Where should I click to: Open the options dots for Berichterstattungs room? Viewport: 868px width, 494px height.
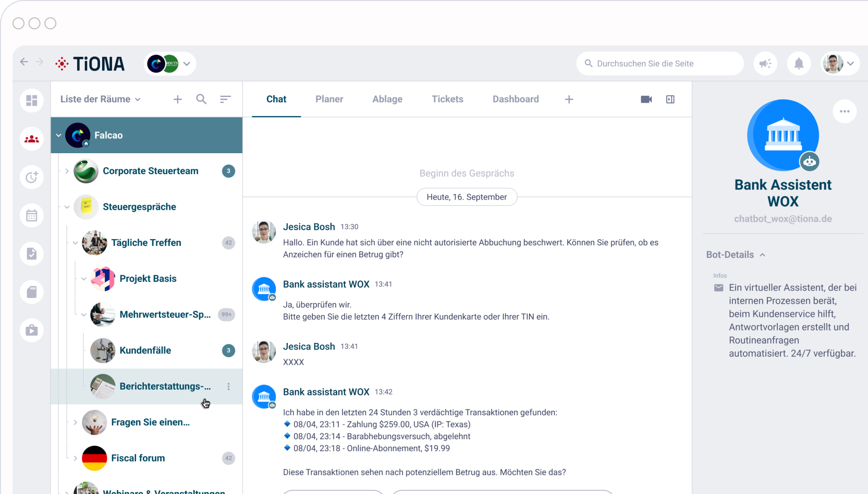point(228,386)
